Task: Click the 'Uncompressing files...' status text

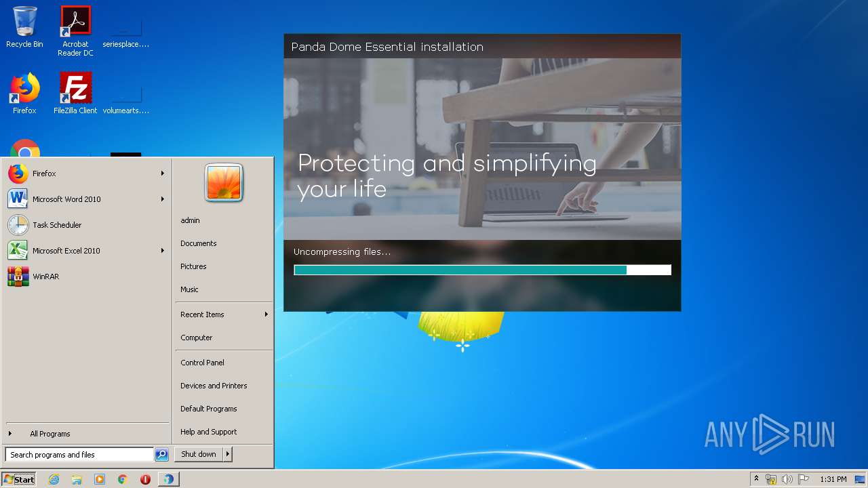Action: 342,252
